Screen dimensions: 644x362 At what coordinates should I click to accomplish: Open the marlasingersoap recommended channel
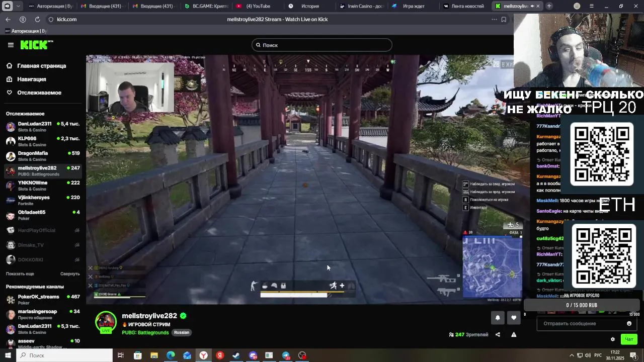[x=43, y=314]
